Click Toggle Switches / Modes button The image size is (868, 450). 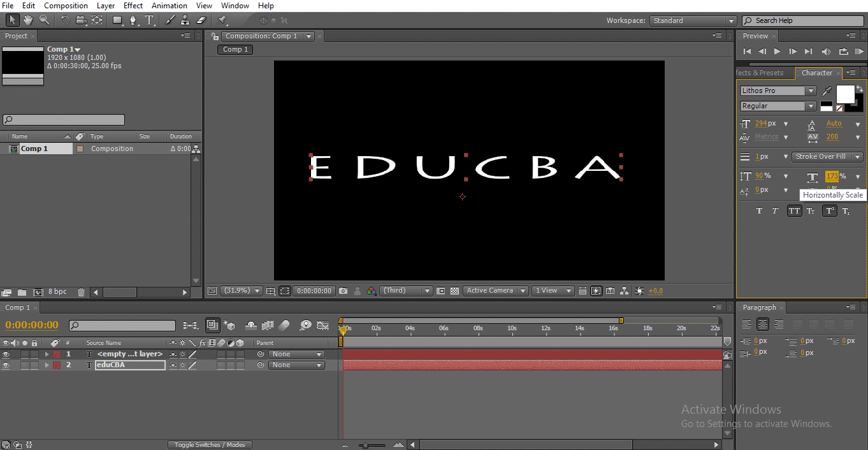(210, 445)
